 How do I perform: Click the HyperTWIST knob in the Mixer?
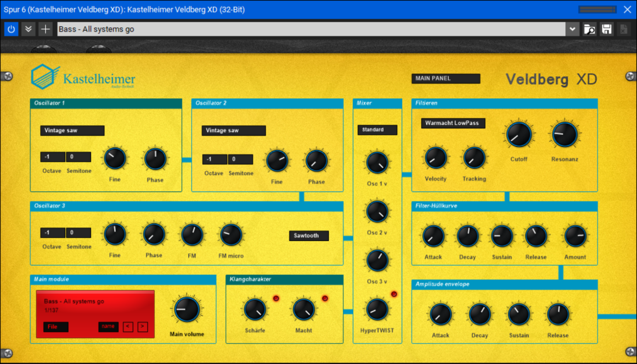[377, 310]
